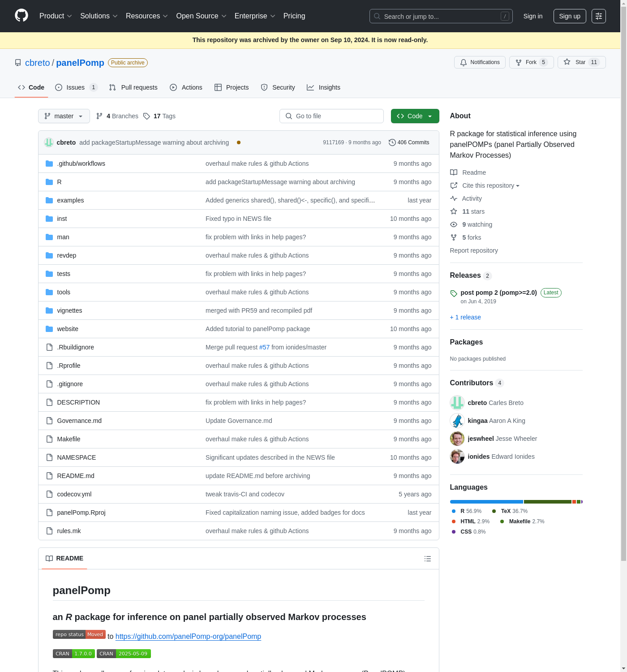Open commit 'tweak travis-CI and codecov'

[x=245, y=494]
